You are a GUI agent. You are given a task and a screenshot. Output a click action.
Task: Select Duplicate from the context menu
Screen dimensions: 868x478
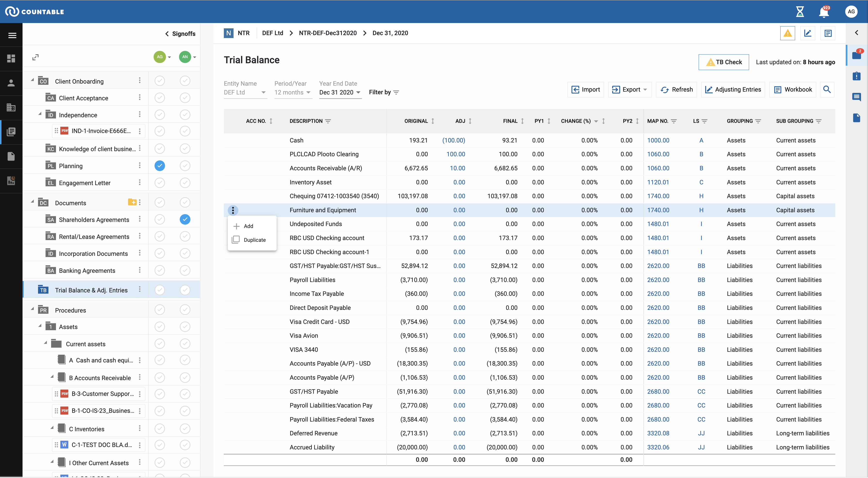(x=254, y=240)
